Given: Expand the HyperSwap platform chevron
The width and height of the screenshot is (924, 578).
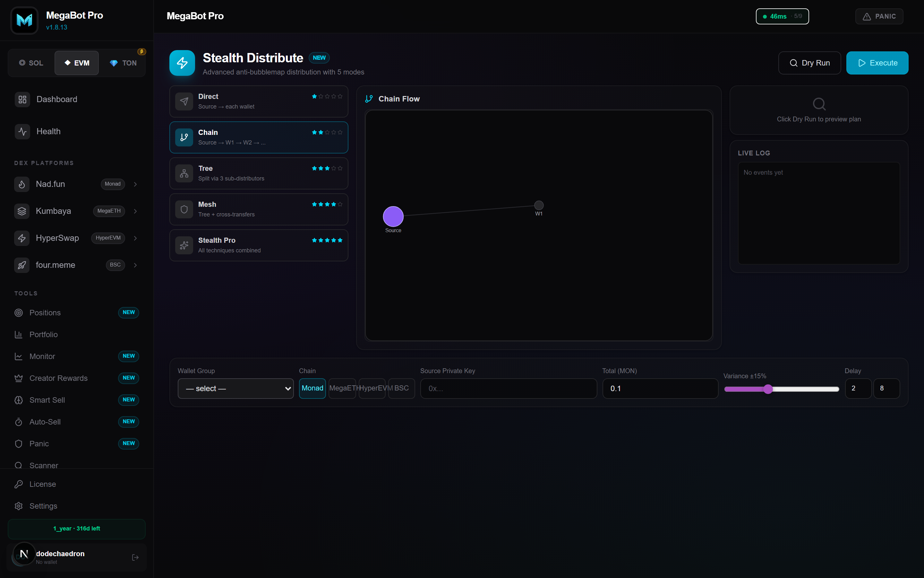Looking at the screenshot, I should click(x=135, y=238).
